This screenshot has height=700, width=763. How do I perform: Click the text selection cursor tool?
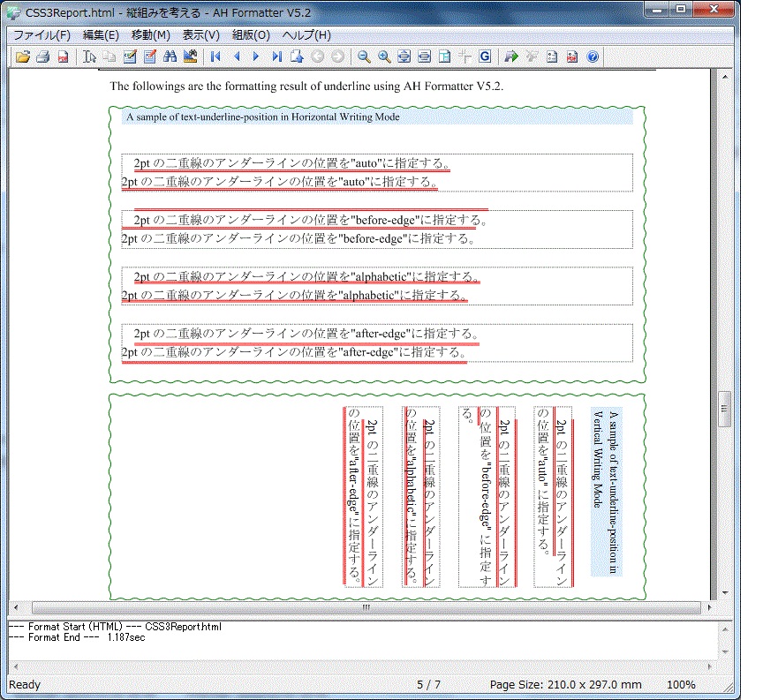[88, 57]
